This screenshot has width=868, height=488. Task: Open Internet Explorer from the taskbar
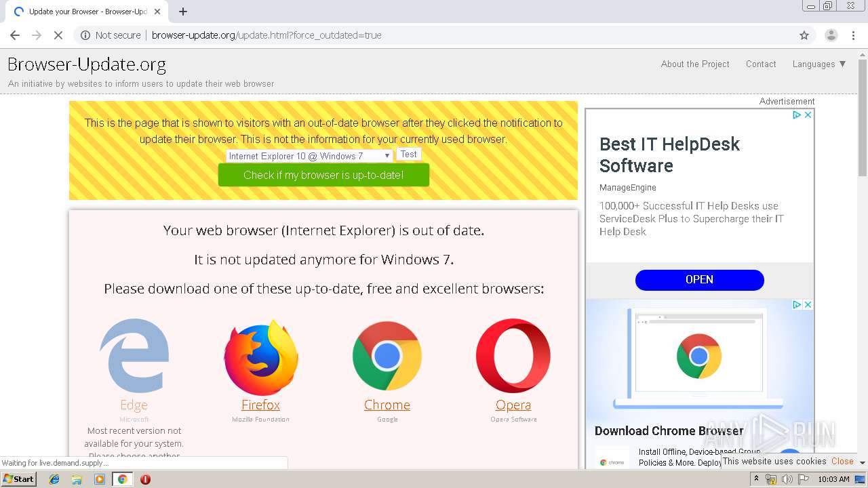[x=54, y=479]
